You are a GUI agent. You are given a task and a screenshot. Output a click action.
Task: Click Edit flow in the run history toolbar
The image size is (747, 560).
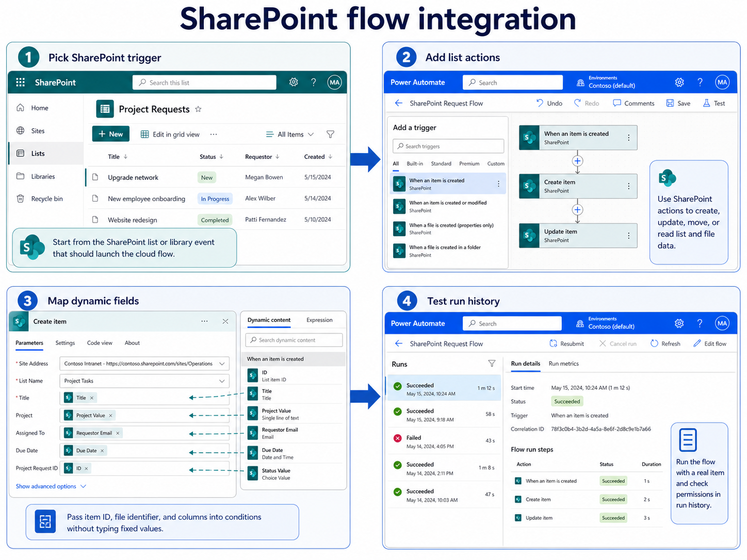pyautogui.click(x=710, y=343)
